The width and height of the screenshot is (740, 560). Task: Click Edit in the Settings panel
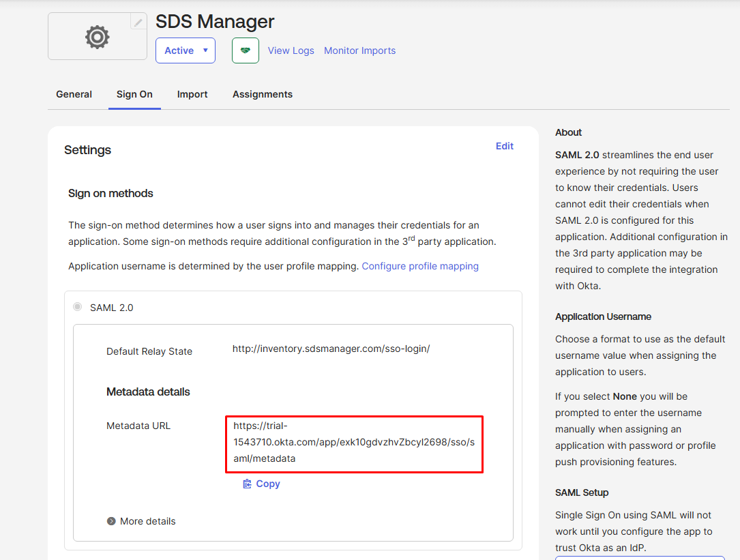(x=505, y=146)
